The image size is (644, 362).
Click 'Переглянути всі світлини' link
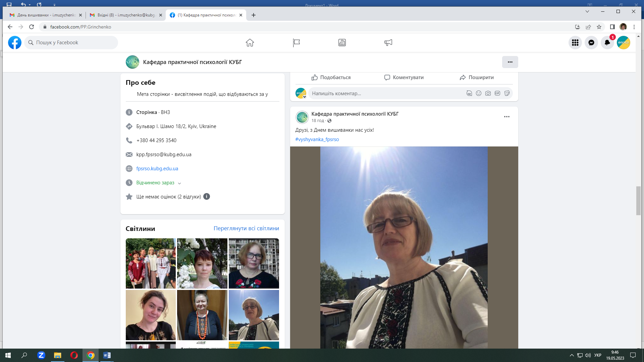click(x=246, y=228)
